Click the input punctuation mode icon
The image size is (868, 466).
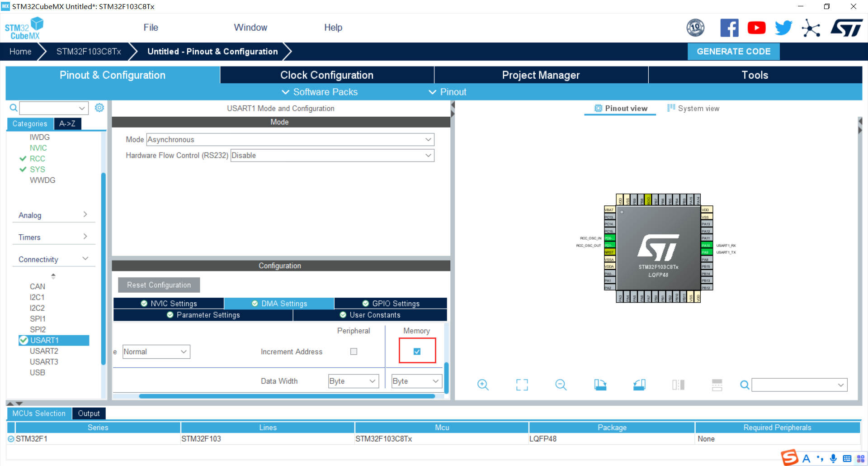820,458
